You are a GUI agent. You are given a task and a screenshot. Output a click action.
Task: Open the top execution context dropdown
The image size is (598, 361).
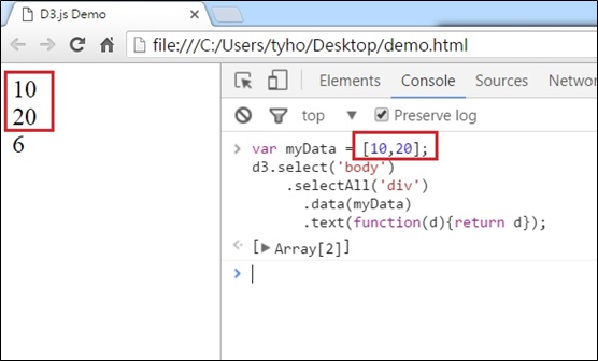click(x=329, y=115)
